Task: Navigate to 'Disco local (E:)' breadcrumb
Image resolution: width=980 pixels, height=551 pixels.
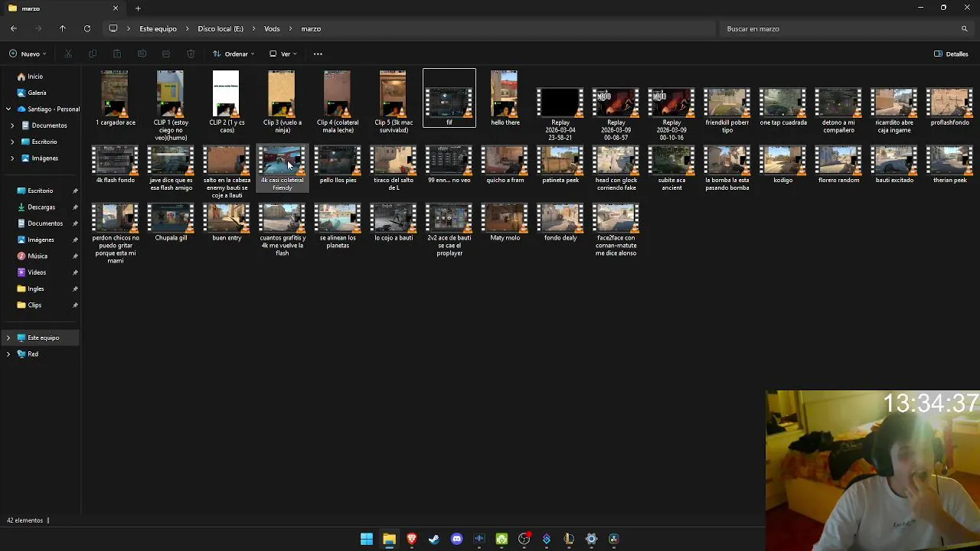Action: click(x=220, y=28)
